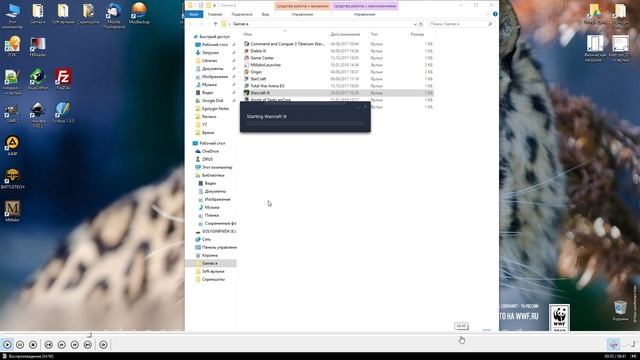The width and height of the screenshot is (640, 360).
Task: Launch GIMP 2 from the desktop
Action: (12, 113)
